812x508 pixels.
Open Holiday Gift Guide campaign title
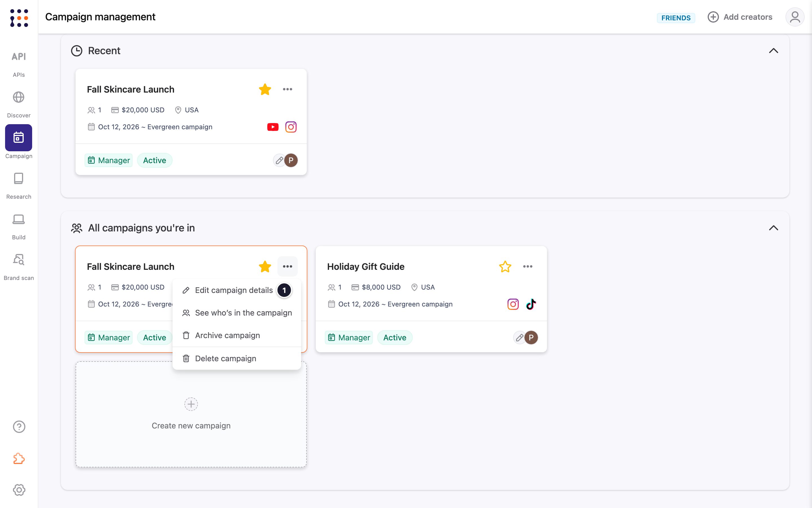click(x=366, y=266)
